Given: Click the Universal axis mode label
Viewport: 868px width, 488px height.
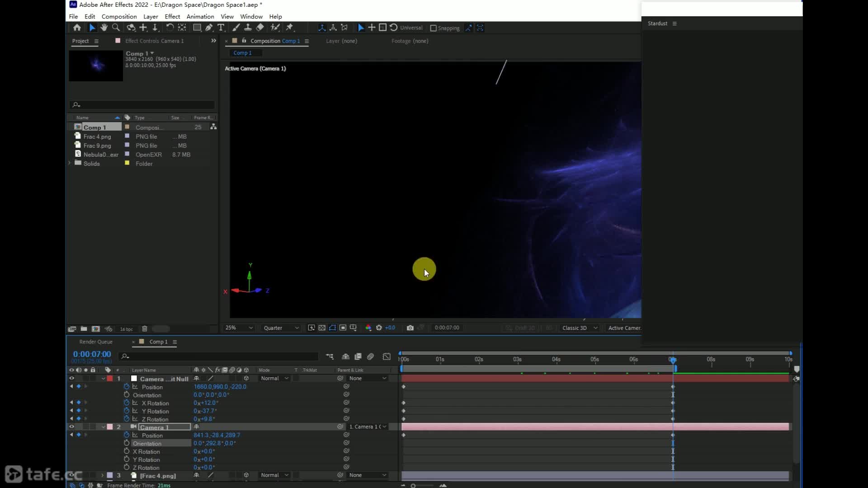Looking at the screenshot, I should 411,28.
